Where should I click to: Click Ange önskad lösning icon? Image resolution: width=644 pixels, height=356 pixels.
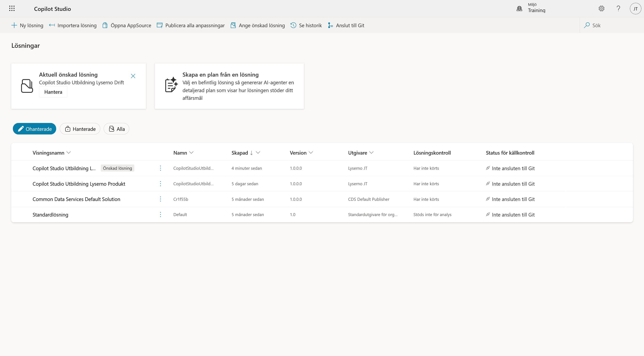(233, 25)
